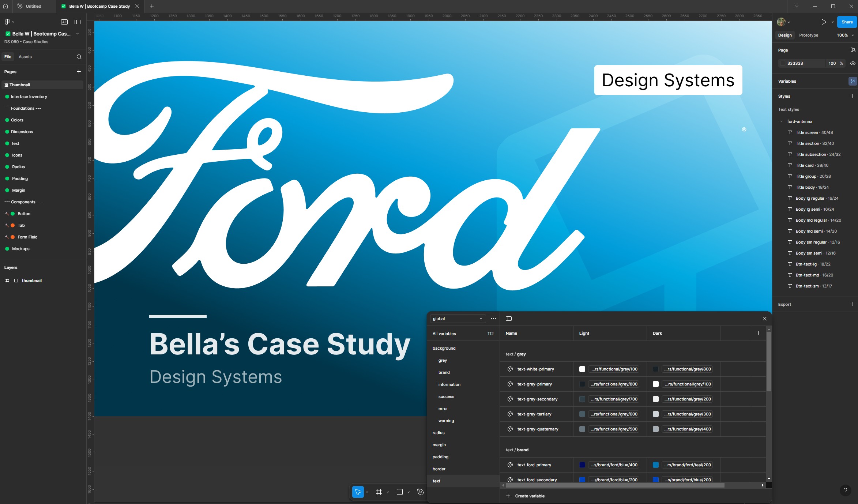The width and height of the screenshot is (858, 504).
Task: Open the page color styles library icon
Action: pyautogui.click(x=853, y=50)
